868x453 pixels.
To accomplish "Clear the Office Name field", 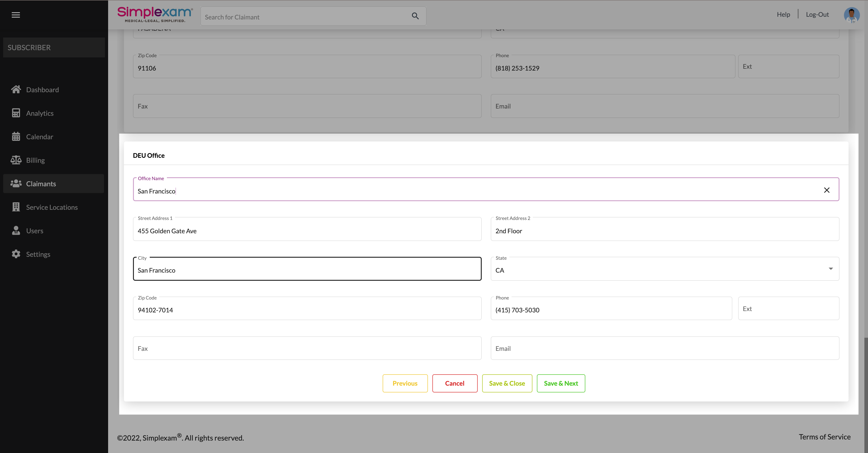I will pyautogui.click(x=827, y=190).
